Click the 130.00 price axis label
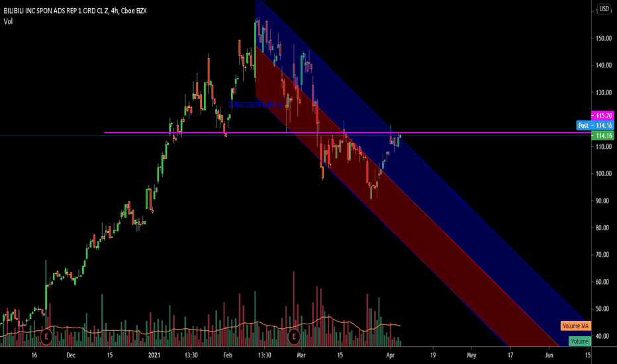Screen dimensions: 617x364 [x=604, y=93]
